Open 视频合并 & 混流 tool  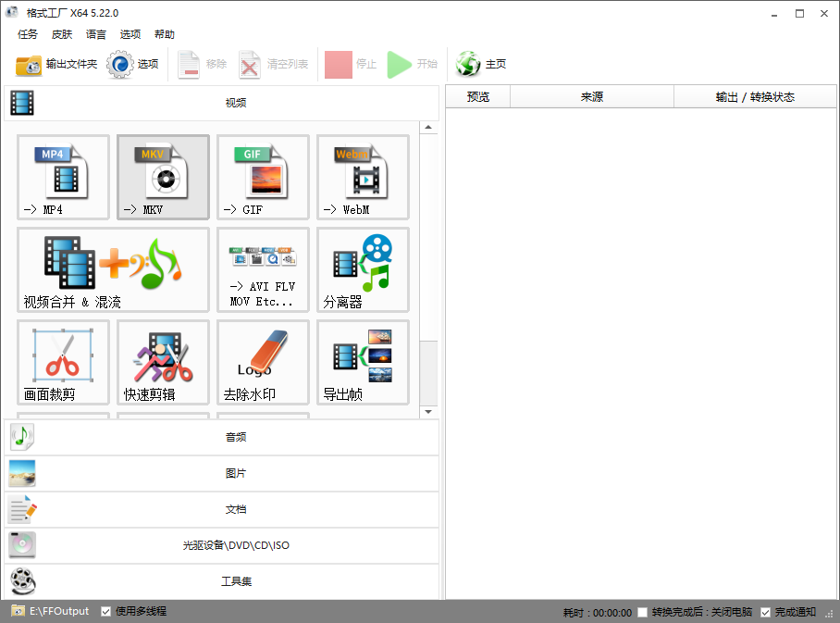click(113, 269)
